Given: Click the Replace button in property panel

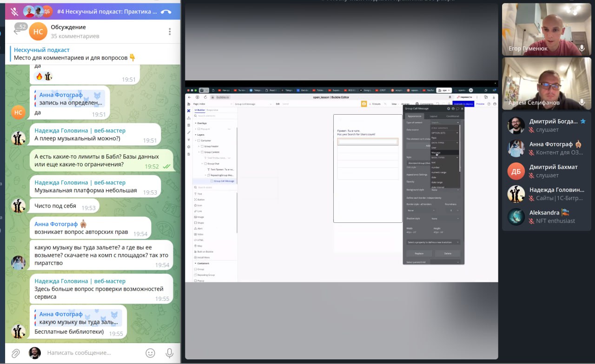Looking at the screenshot, I should 419,253.
